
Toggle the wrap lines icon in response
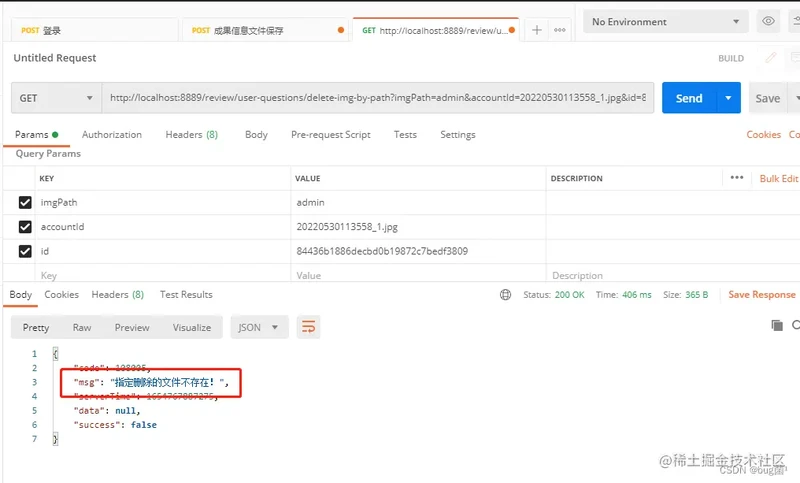click(308, 327)
